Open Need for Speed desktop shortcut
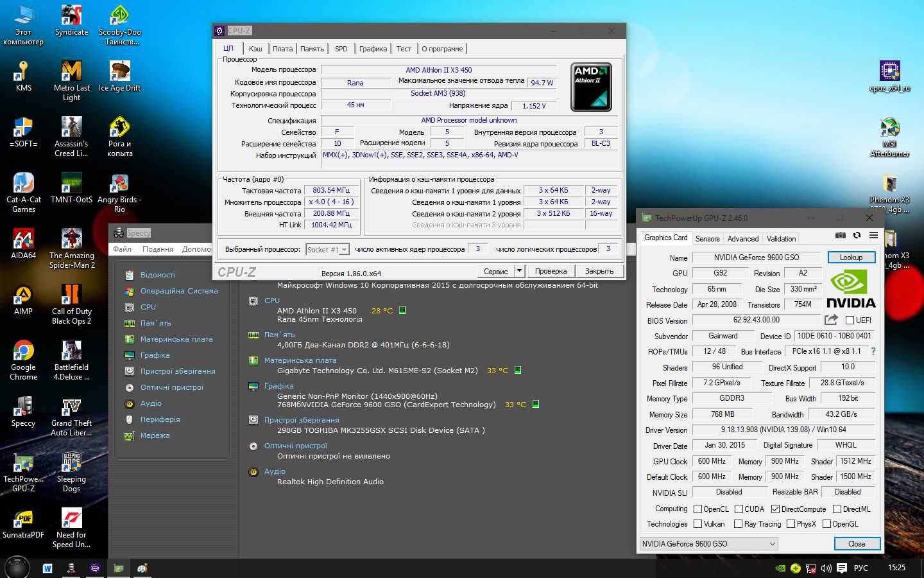Viewport: 924px width, 578px height. point(71,528)
